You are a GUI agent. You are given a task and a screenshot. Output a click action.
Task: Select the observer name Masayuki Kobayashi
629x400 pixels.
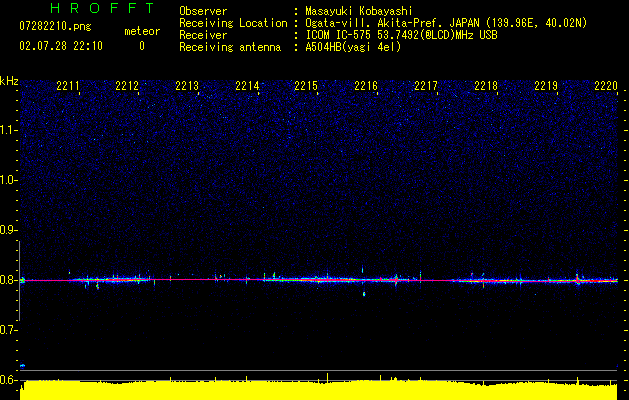click(x=358, y=11)
